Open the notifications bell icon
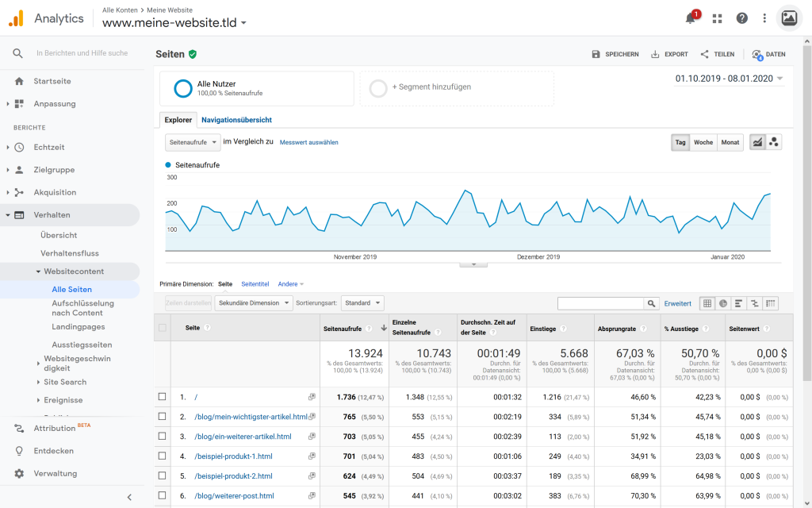812x508 pixels. [x=691, y=18]
